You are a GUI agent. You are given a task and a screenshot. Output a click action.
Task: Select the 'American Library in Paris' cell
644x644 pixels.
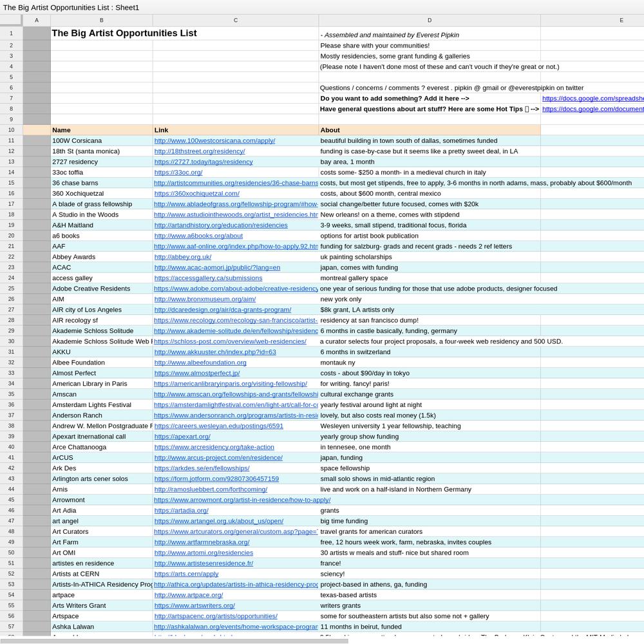tap(102, 384)
